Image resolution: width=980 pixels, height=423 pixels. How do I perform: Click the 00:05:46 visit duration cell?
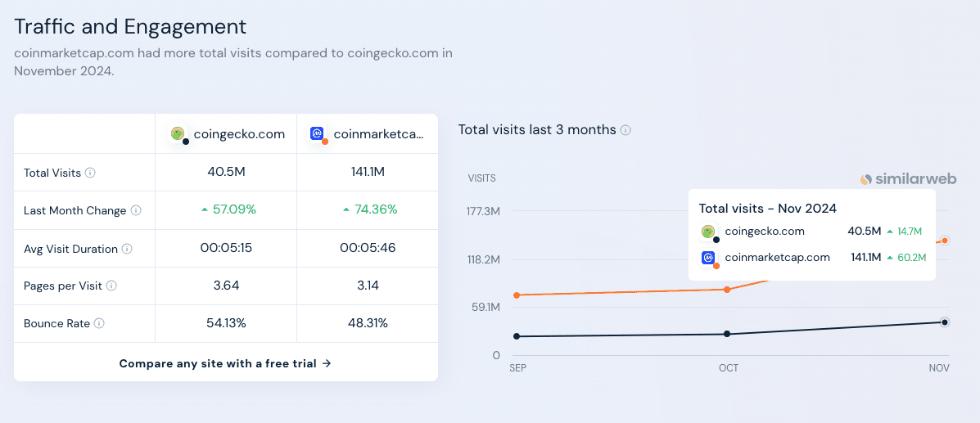(x=368, y=248)
